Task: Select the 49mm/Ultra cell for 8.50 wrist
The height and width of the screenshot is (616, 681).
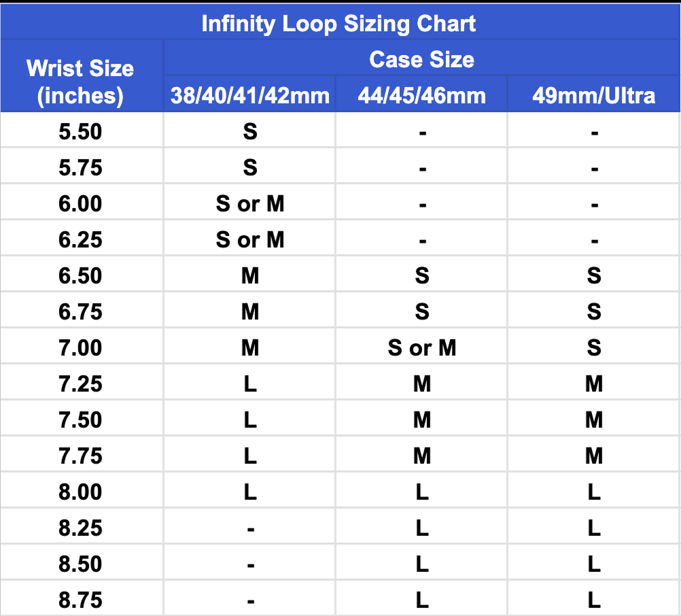Action: [x=593, y=564]
